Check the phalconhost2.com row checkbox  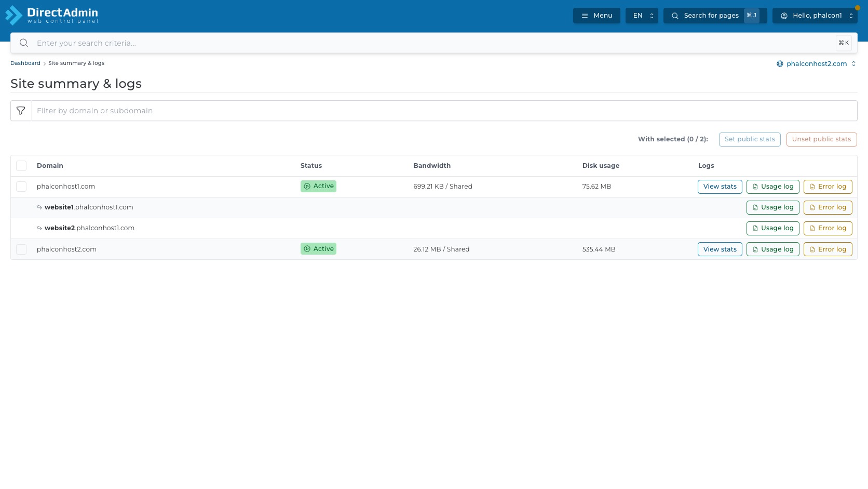tap(21, 249)
